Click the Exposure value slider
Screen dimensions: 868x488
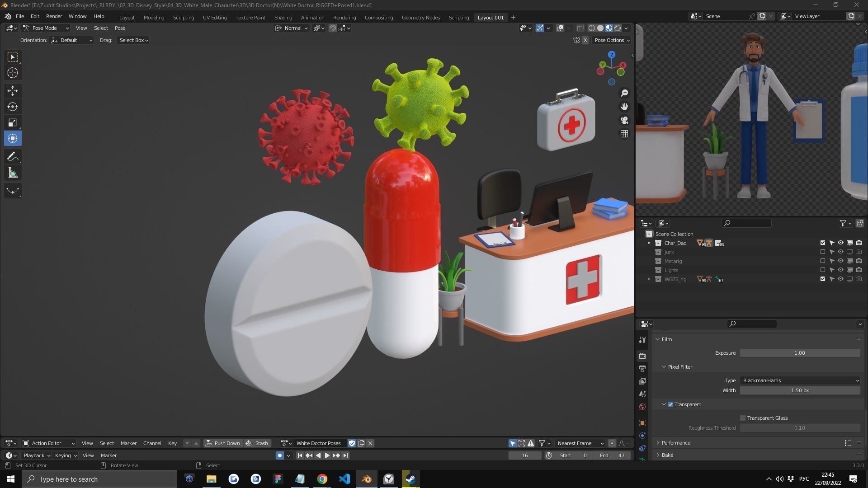[x=799, y=353]
